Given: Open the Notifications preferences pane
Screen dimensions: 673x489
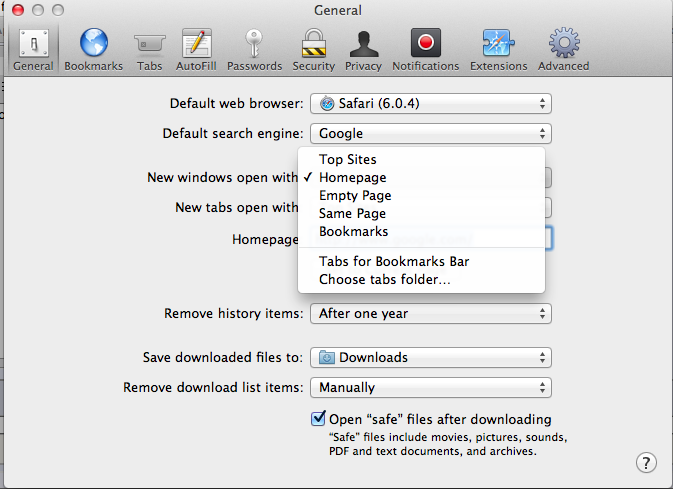Looking at the screenshot, I should pyautogui.click(x=425, y=50).
